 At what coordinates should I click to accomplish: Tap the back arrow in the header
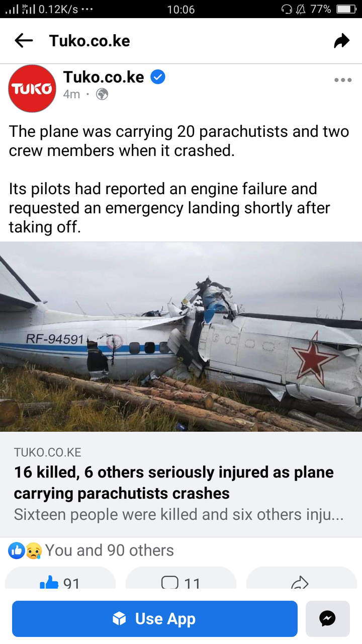coord(24,41)
